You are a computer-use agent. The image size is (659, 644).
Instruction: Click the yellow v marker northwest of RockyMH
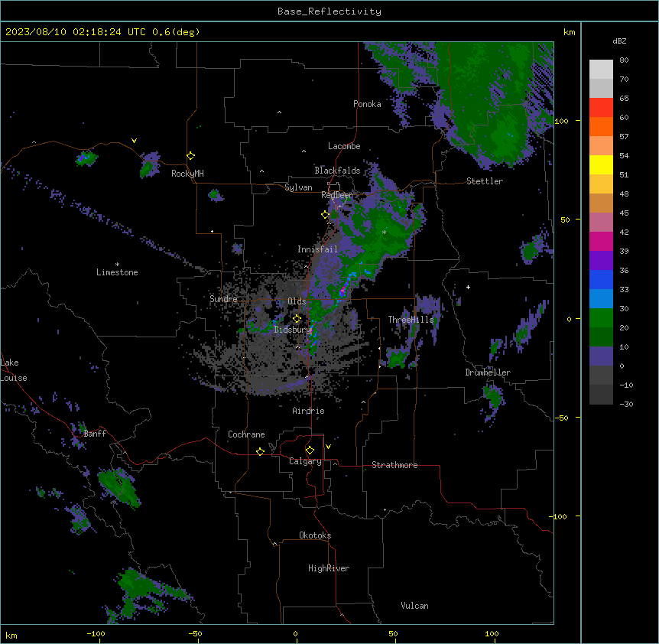point(134,141)
